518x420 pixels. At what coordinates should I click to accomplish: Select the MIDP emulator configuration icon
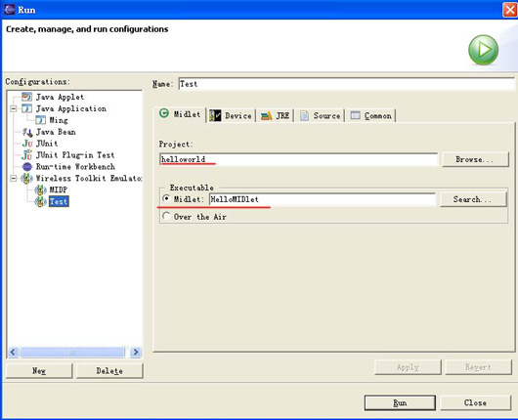coord(41,189)
